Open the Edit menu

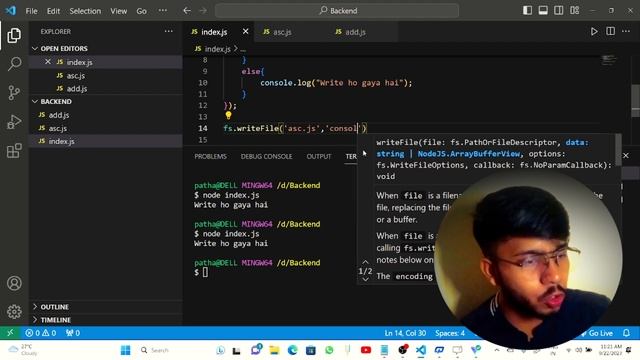53,11
